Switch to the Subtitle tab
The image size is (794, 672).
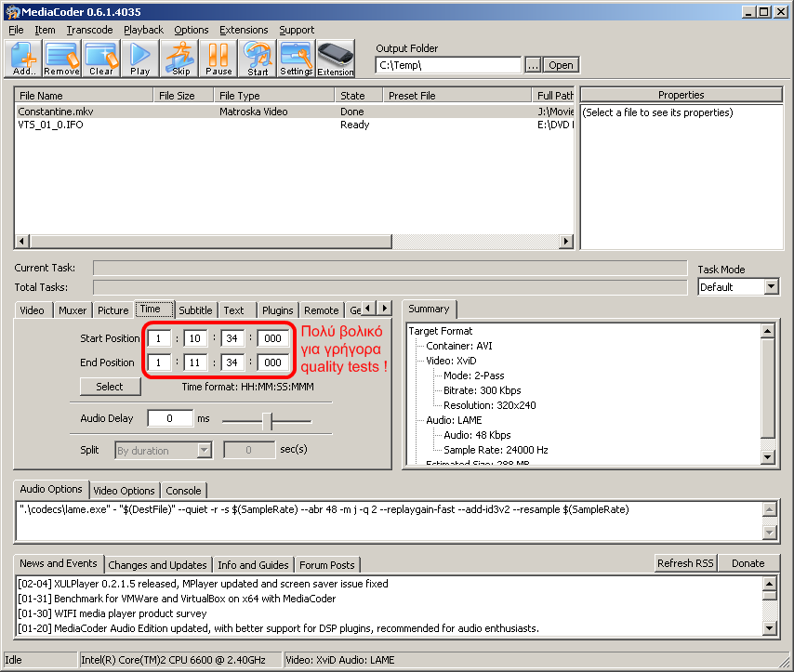click(x=195, y=310)
